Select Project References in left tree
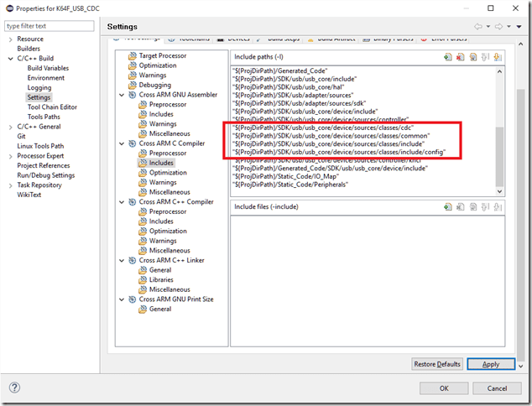This screenshot has height=406, width=532. [44, 165]
